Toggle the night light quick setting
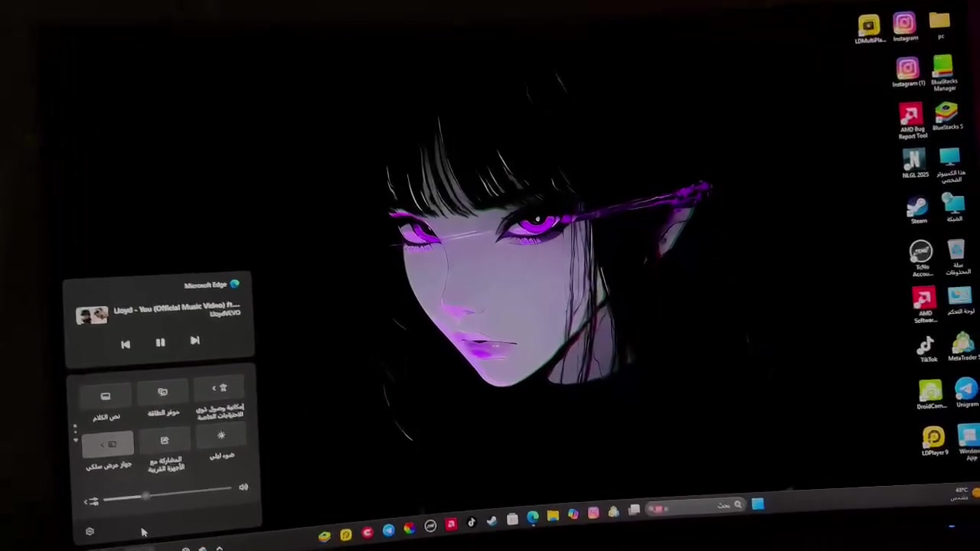Screen dimensions: 980x551 pos(221,437)
